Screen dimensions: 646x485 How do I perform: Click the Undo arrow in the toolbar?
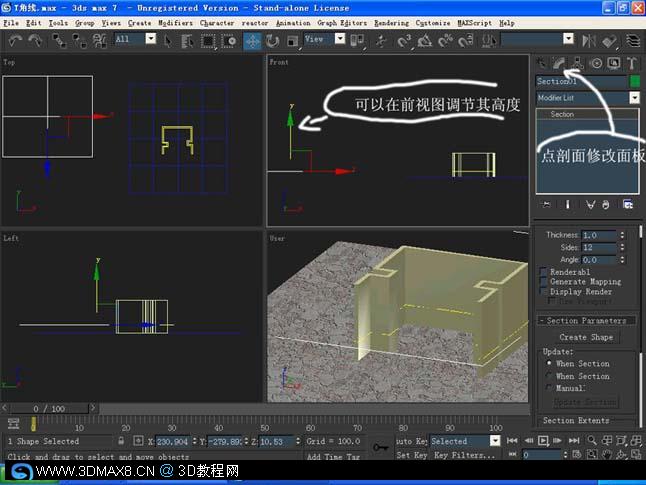(x=15, y=40)
